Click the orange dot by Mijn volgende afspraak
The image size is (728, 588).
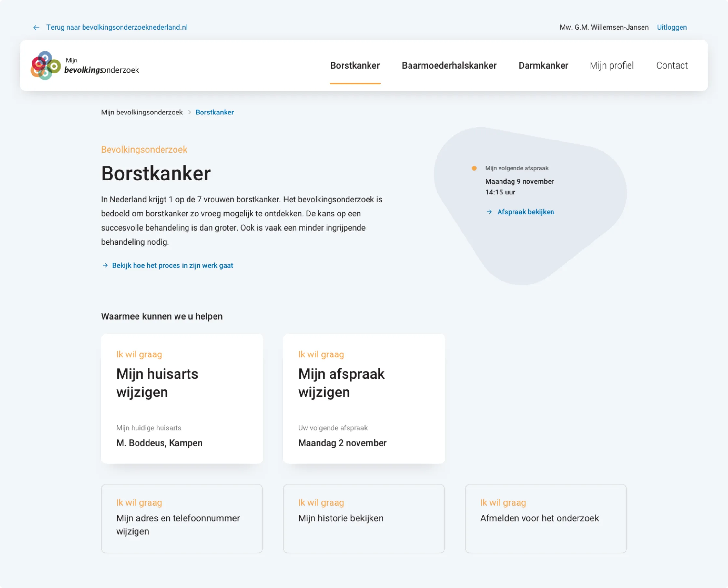pyautogui.click(x=474, y=168)
